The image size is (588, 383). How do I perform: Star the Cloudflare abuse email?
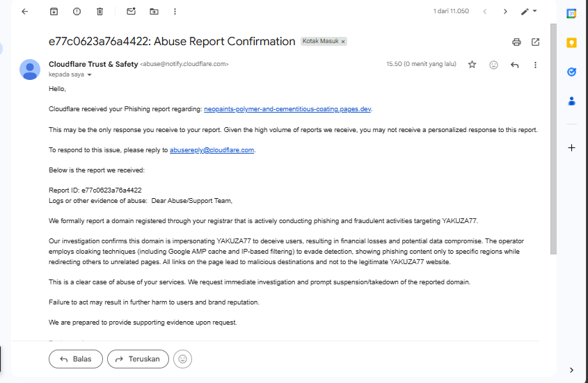click(x=472, y=65)
